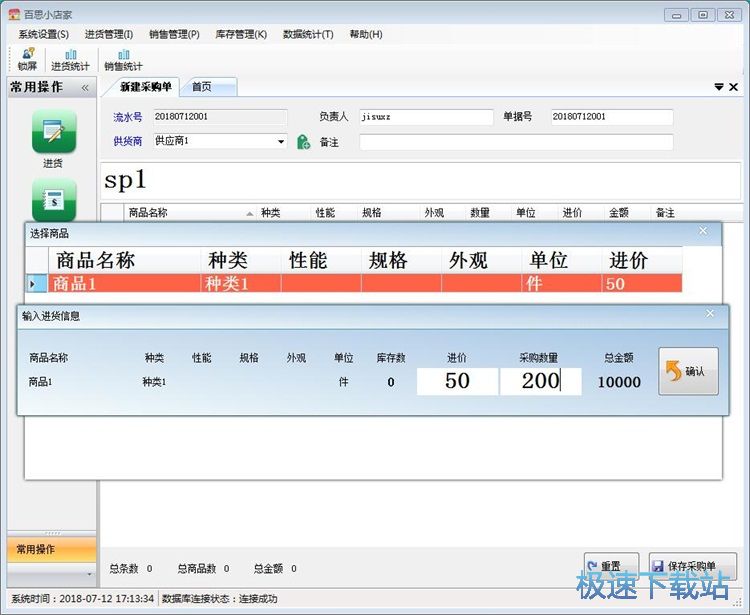Viewport: 750px width, 615px height.
Task: Click the 总商品数 label in footer
Action: point(197,569)
